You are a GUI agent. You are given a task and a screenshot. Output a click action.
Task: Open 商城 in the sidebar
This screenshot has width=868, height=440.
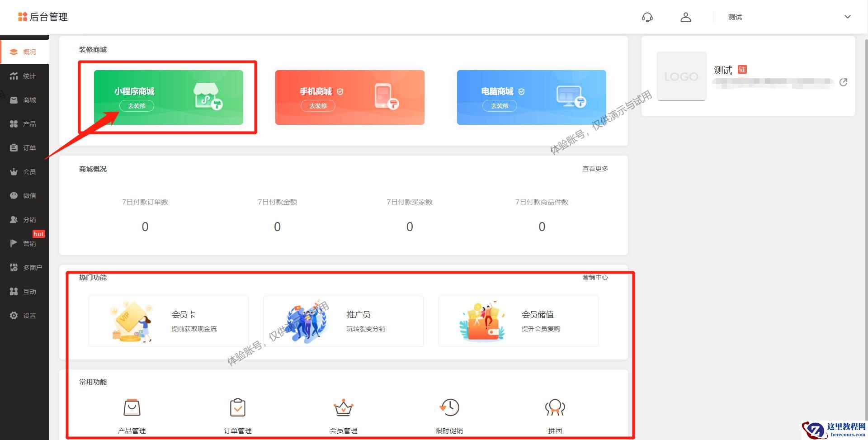pos(24,100)
